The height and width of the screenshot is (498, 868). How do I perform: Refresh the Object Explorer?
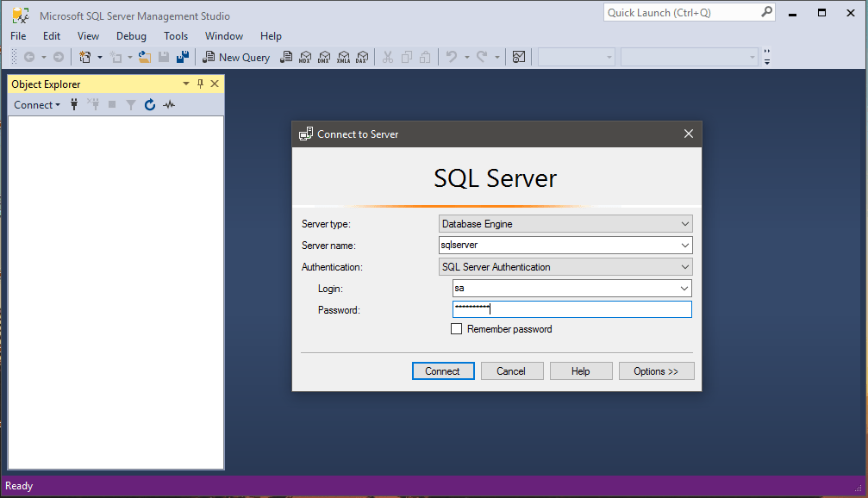149,104
